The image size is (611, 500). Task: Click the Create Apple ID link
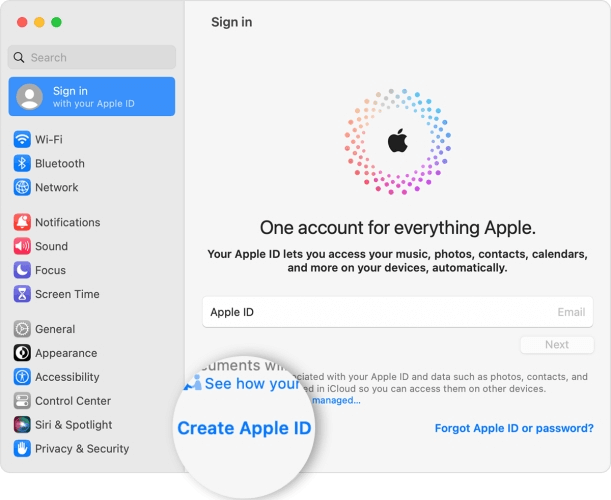point(244,428)
